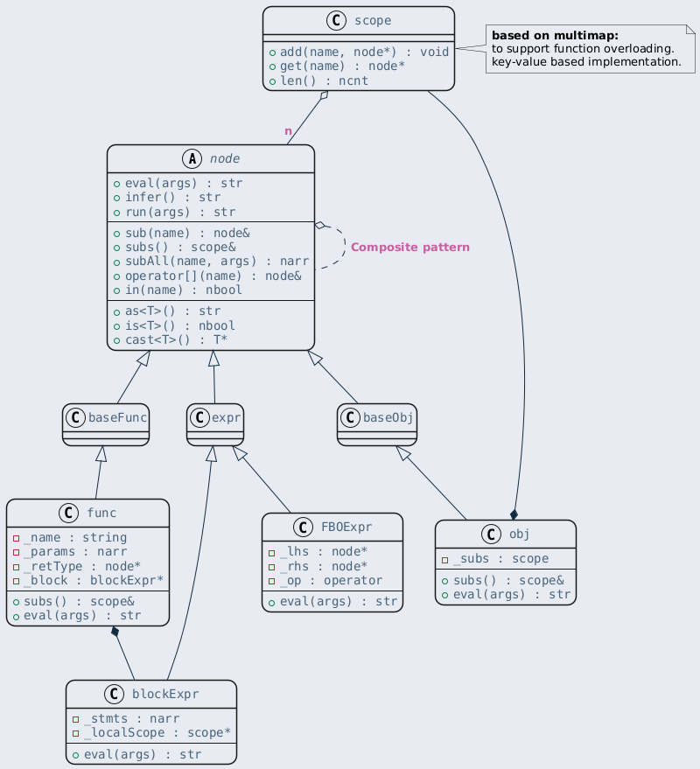The image size is (700, 769).
Task: Click the pink 'n' multiplicity label
Action: (x=288, y=131)
